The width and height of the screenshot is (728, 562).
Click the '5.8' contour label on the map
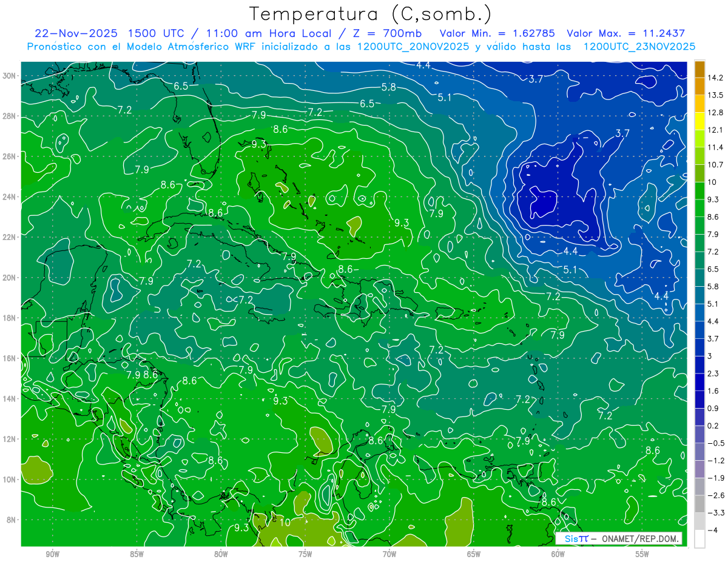(x=388, y=87)
